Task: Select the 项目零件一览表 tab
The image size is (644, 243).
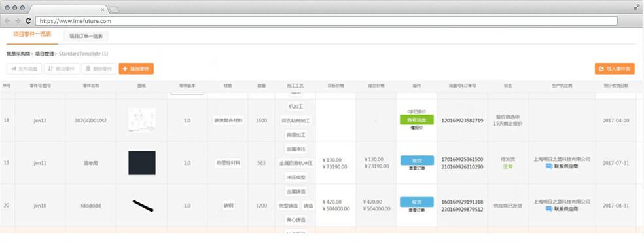Action: pos(32,35)
